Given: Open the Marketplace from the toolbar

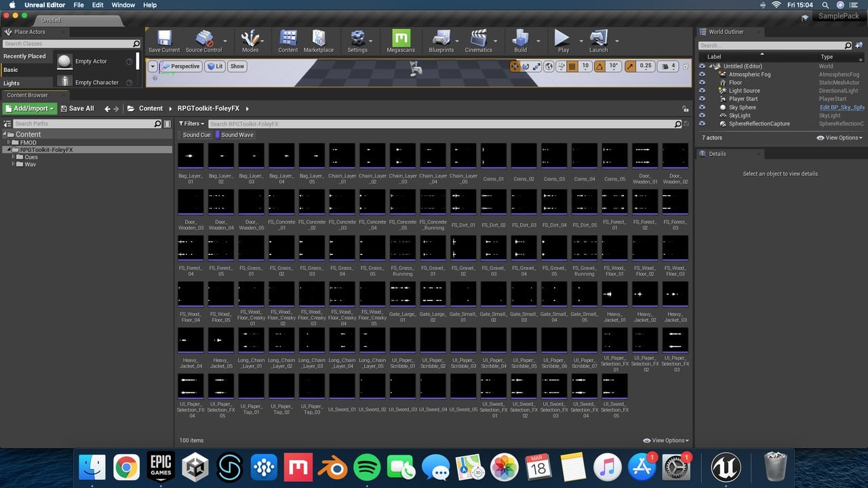Looking at the screenshot, I should pyautogui.click(x=318, y=39).
